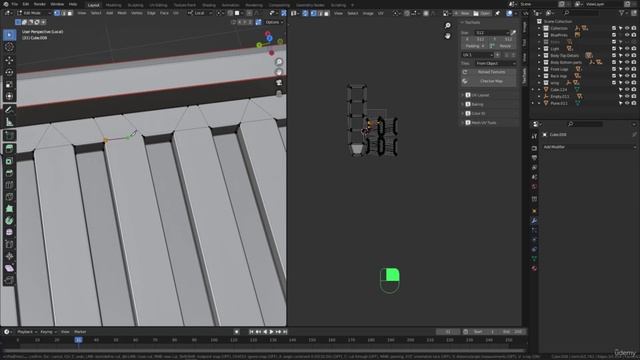Open the Add Modifier dropdown
Viewport: 640px width, 360px height.
[589, 147]
